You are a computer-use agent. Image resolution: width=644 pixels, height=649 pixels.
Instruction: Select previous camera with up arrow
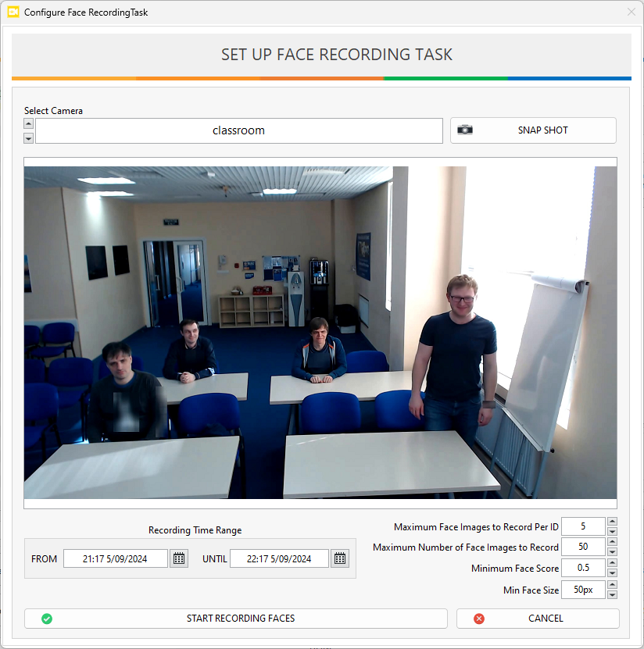pyautogui.click(x=28, y=123)
